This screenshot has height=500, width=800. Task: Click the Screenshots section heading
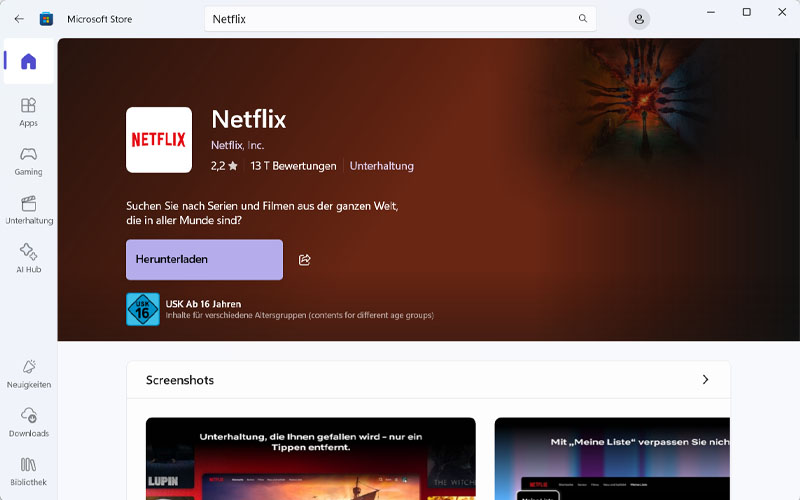pos(180,380)
